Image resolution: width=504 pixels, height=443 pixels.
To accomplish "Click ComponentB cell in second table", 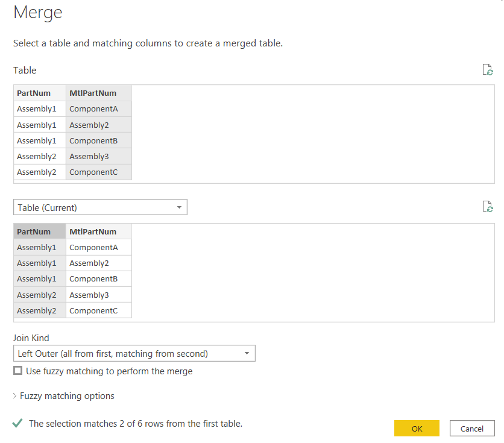I will [x=99, y=279].
